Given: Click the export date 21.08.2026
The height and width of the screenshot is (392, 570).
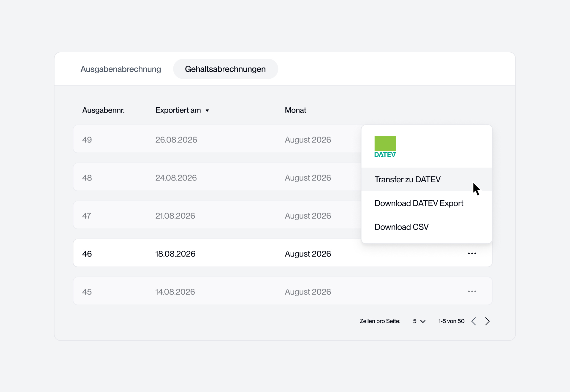Looking at the screenshot, I should tap(175, 216).
